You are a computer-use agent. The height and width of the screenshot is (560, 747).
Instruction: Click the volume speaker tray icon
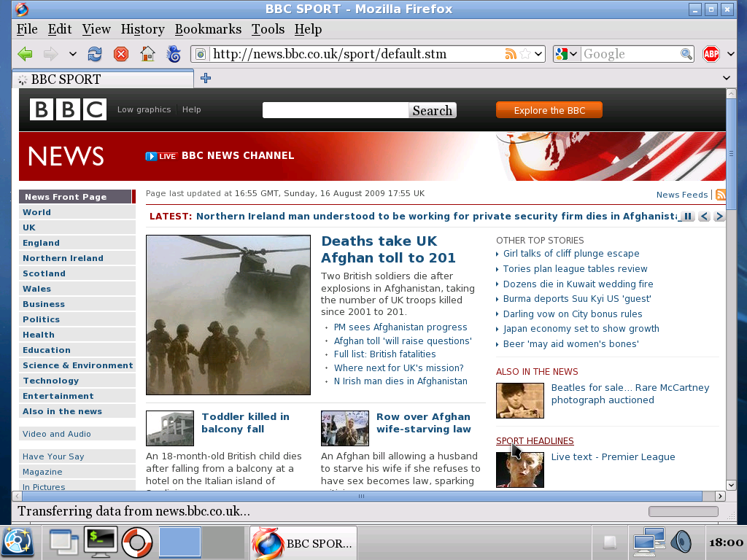(681, 542)
